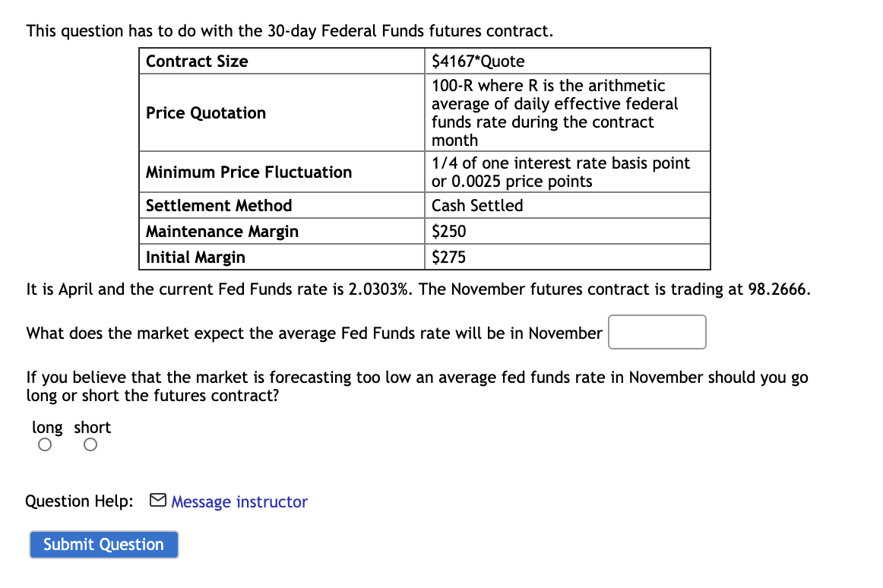The image size is (883, 588).
Task: Click the Cash Settled table cell
Action: coord(476,205)
